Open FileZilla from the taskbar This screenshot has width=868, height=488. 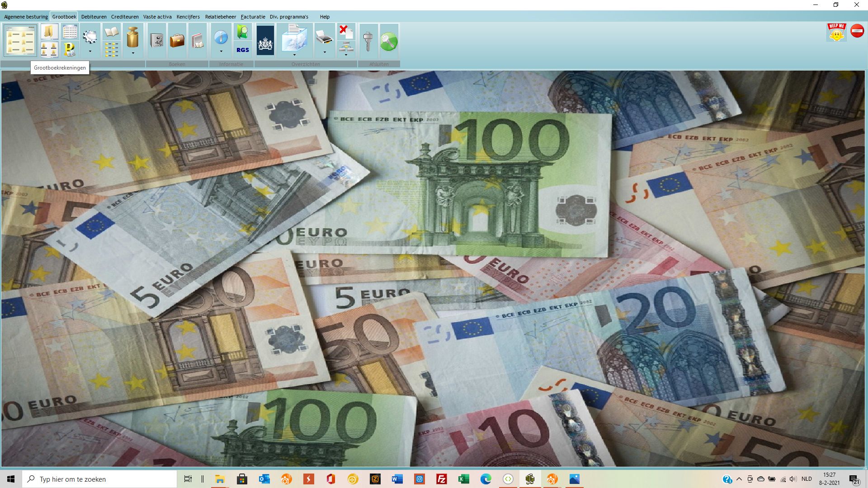pyautogui.click(x=442, y=479)
